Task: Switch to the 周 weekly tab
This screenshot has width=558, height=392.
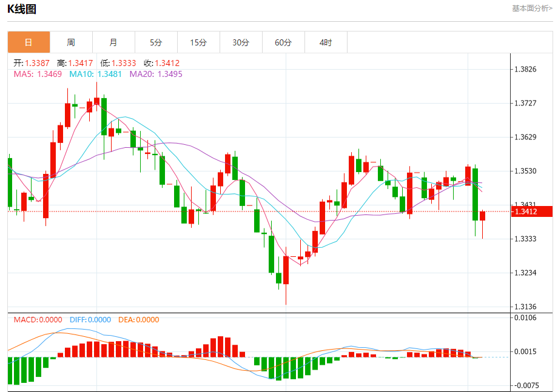Action: coord(71,42)
